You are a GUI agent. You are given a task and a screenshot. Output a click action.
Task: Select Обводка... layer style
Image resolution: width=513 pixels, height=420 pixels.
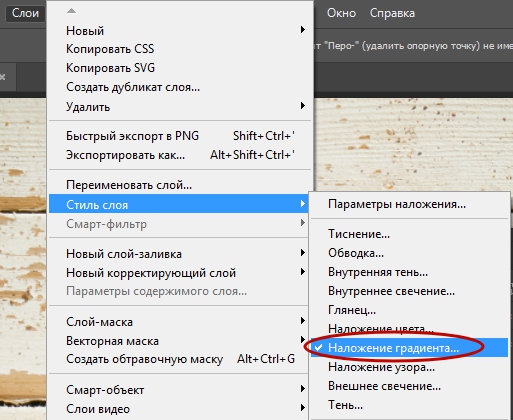click(409, 253)
